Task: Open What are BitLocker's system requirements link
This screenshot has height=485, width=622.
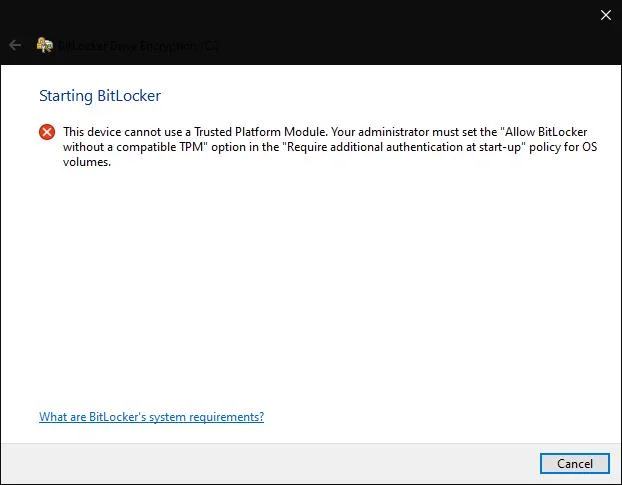Action: coord(152,417)
